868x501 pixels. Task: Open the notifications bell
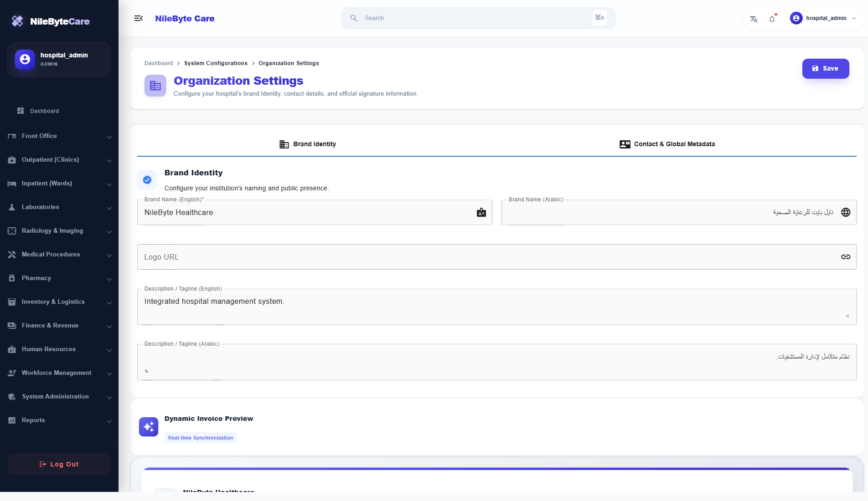(772, 19)
